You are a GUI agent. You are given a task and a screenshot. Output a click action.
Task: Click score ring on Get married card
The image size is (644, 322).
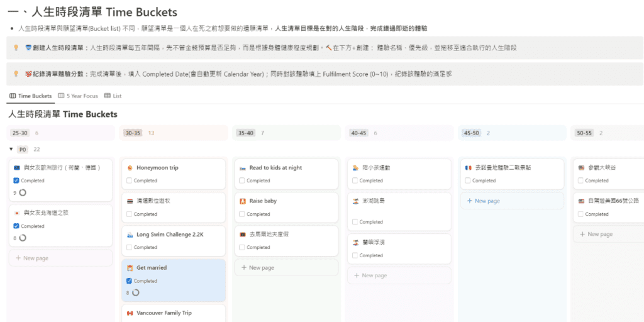pyautogui.click(x=135, y=292)
